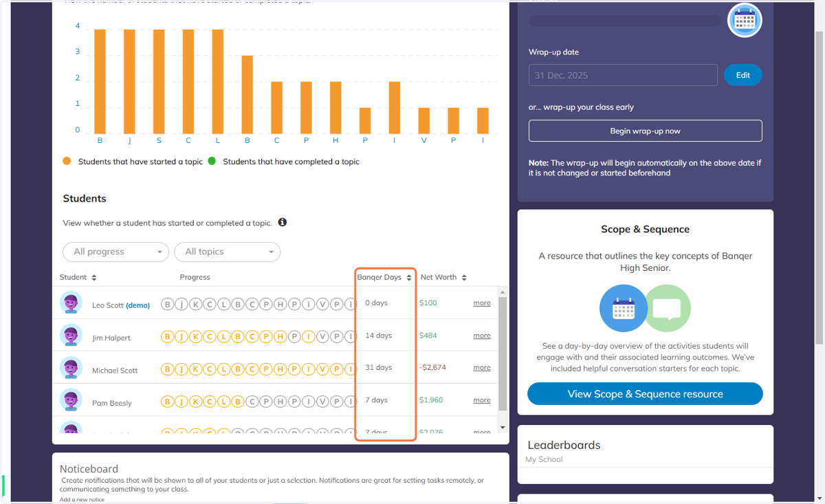The width and height of the screenshot is (825, 504).
Task: Click the L topic circle in Pam Beesly's row
Action: 223,402
